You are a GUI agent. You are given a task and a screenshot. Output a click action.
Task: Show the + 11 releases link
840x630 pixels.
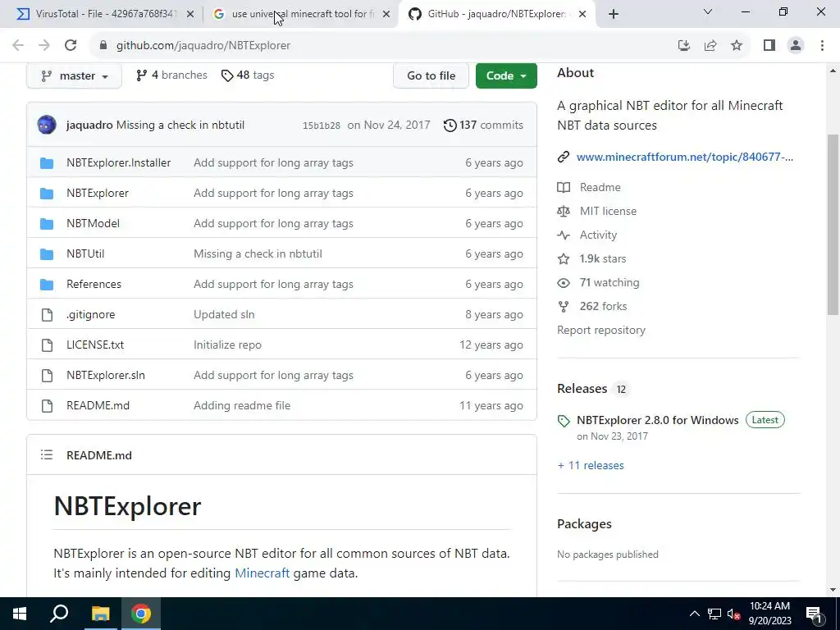click(x=591, y=466)
